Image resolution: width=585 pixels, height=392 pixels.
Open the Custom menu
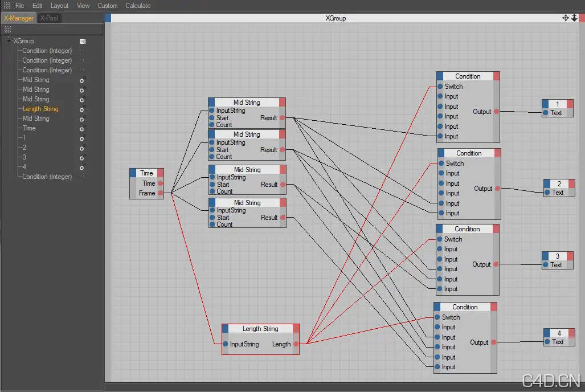coord(108,6)
